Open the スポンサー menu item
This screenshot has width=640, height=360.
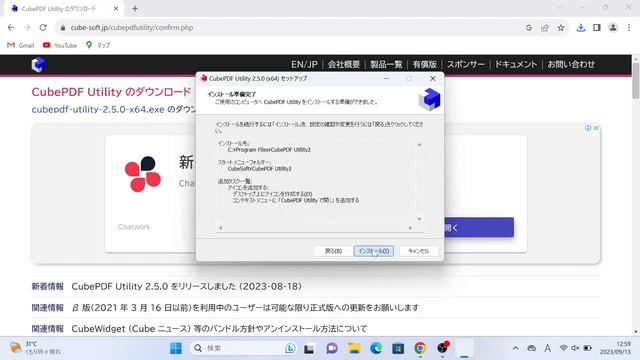point(466,64)
